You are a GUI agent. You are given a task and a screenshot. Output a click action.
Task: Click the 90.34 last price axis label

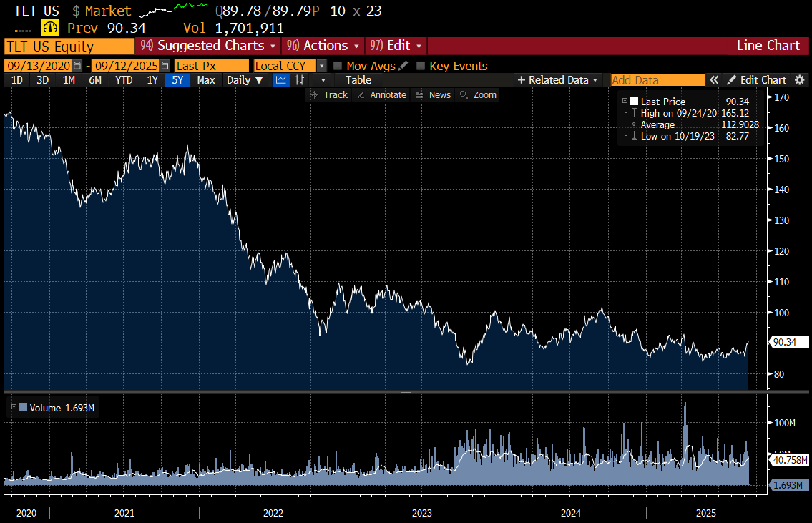(788, 342)
